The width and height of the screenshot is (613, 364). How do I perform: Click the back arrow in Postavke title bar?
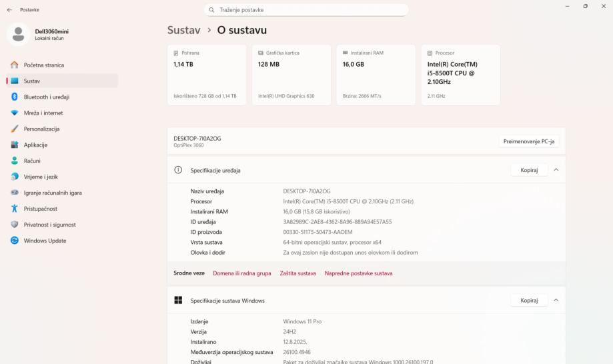point(9,10)
